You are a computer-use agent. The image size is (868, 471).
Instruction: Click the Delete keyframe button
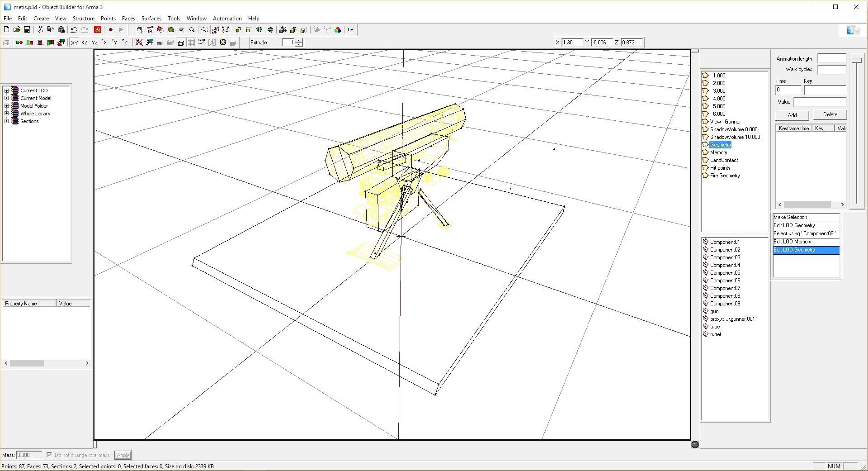click(830, 114)
